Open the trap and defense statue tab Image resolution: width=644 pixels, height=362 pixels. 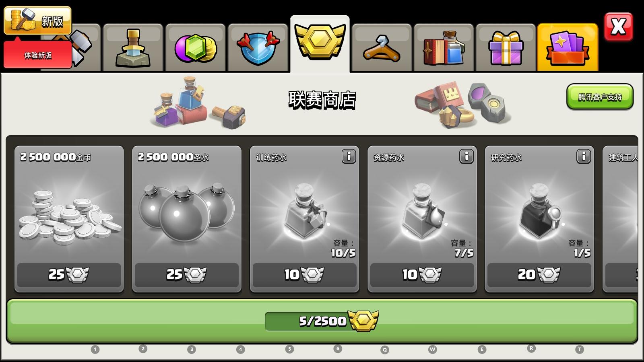point(133,48)
